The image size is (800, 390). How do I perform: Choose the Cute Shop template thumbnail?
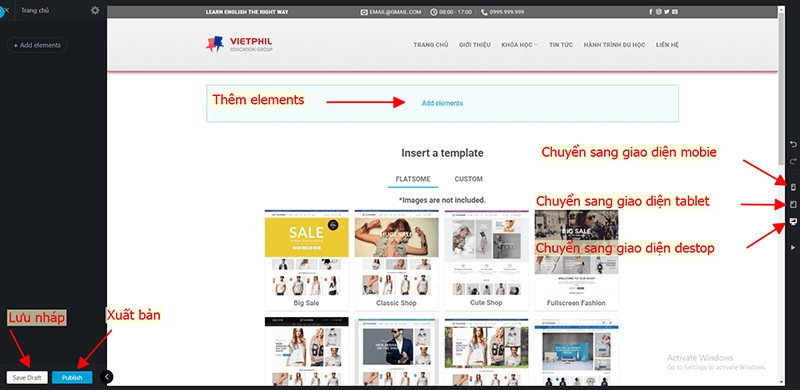pyautogui.click(x=486, y=259)
